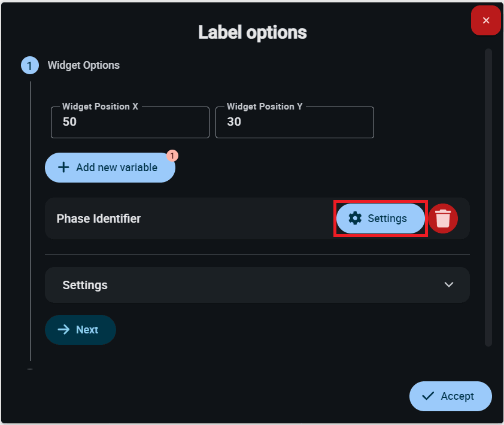The width and height of the screenshot is (504, 425).
Task: Click the dialog's vertical scrollbar
Action: coord(488,198)
